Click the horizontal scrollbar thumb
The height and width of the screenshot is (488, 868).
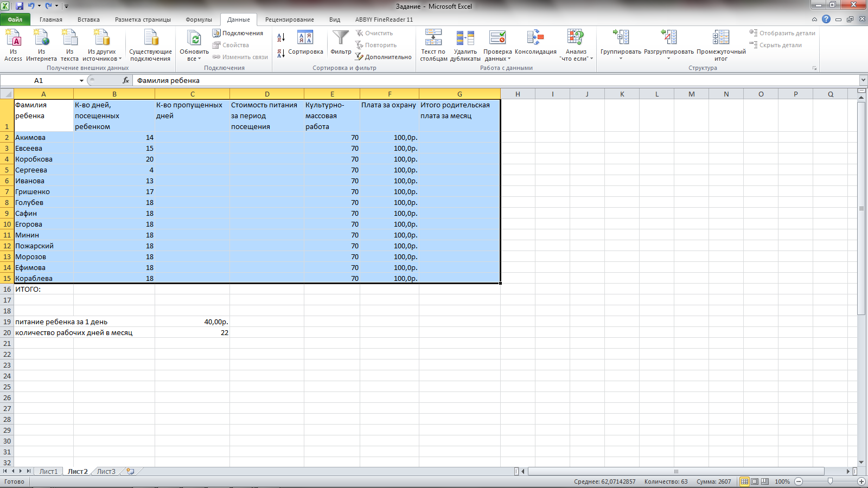[x=676, y=472]
